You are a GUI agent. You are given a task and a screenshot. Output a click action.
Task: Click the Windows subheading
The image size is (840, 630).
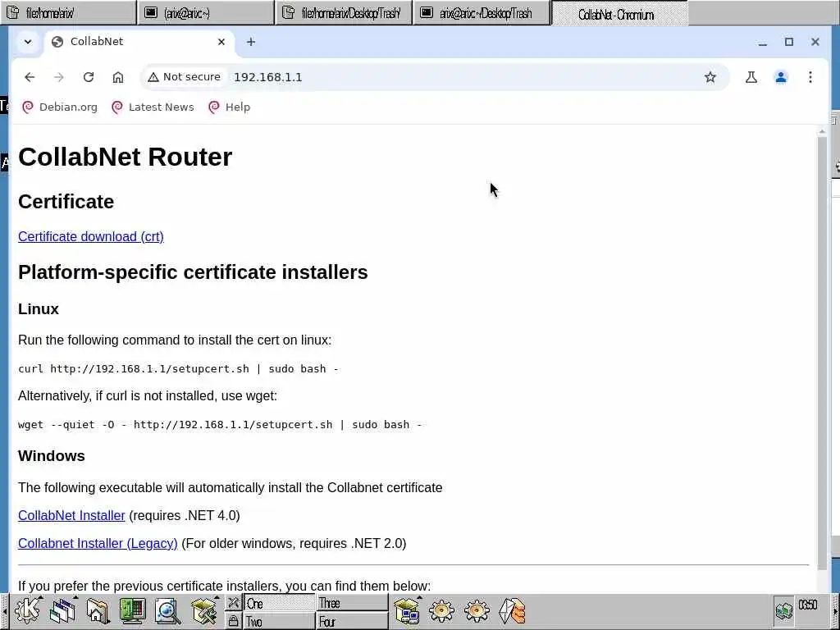coord(52,456)
